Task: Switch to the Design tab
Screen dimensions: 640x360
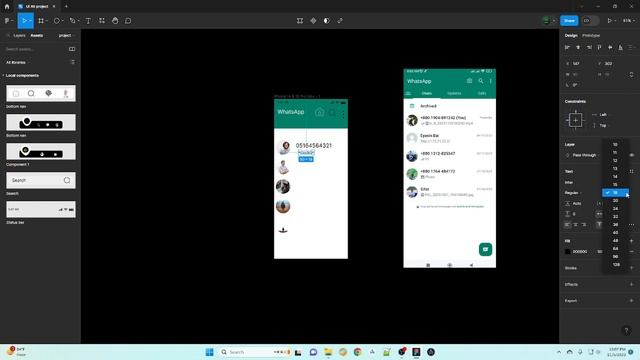Action: 571,36
